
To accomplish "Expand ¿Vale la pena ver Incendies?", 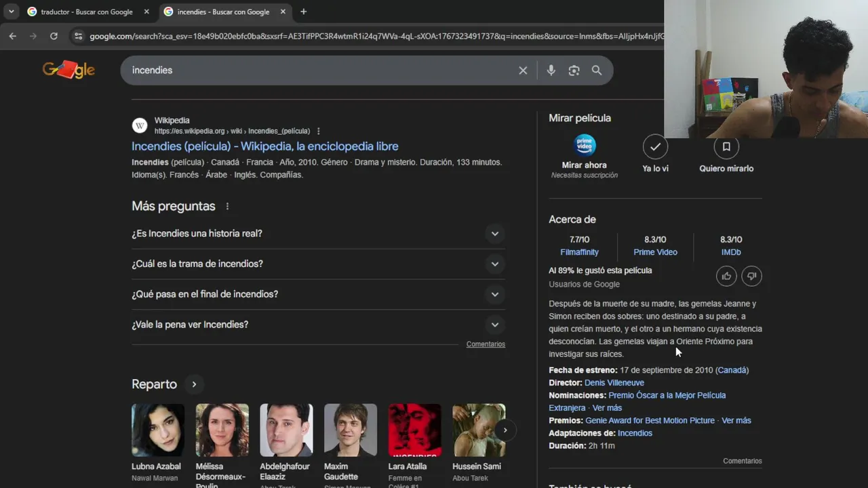I will pos(318,325).
